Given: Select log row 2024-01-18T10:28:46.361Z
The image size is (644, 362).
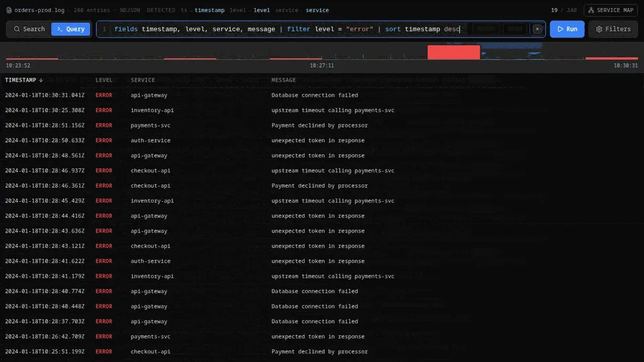Looking at the screenshot, I should 322,186.
